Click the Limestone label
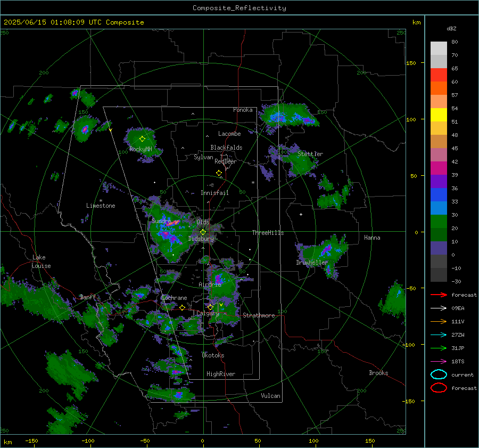This screenshot has width=479, height=448. click(x=101, y=206)
